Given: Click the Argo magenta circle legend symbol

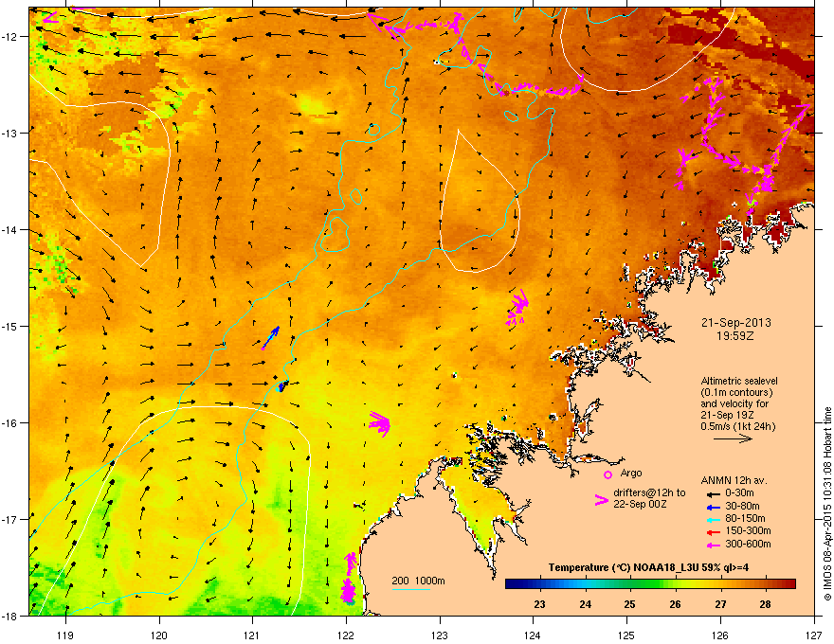Looking at the screenshot, I should (x=607, y=474).
